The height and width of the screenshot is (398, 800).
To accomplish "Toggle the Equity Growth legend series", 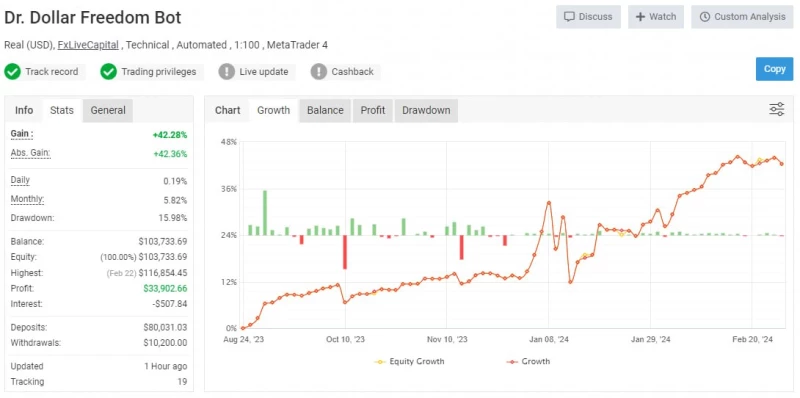I will [409, 361].
